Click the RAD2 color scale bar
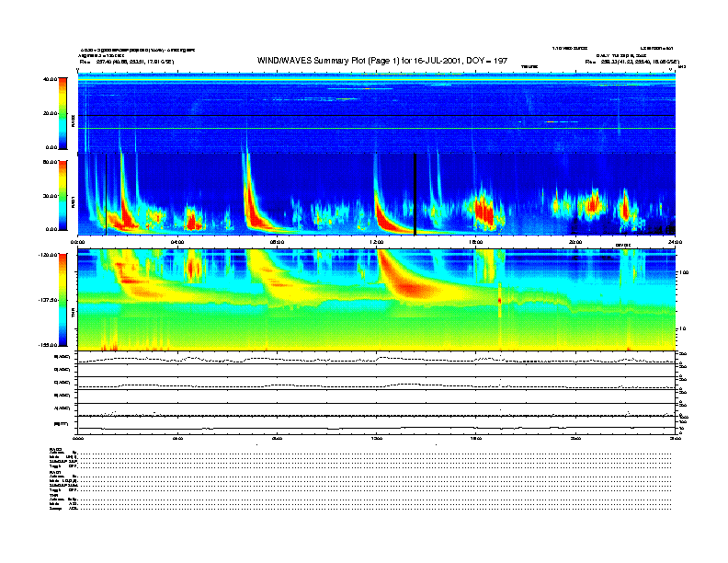This screenshot has height=563, width=728. tap(62, 112)
